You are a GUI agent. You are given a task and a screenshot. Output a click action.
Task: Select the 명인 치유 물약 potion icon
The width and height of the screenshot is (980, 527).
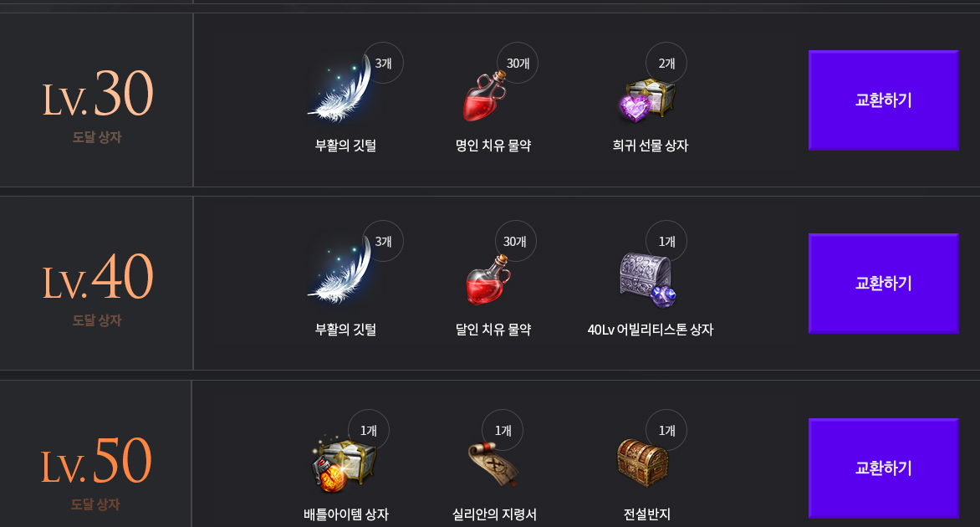(485, 95)
